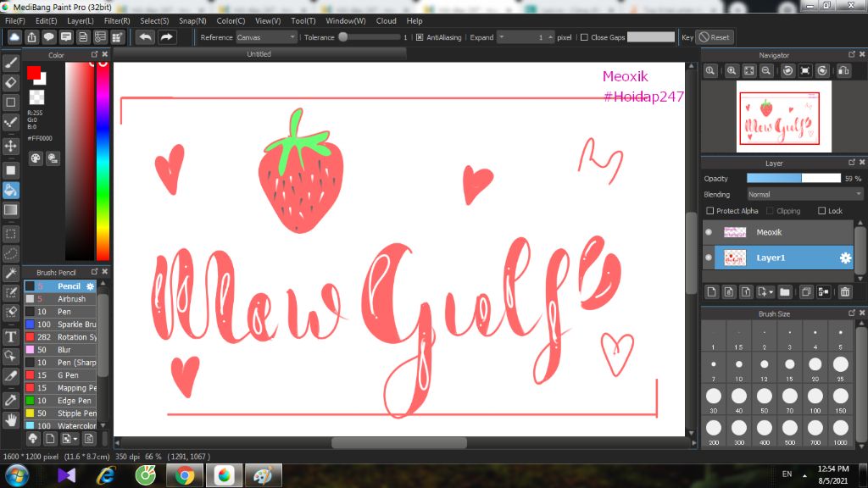868x488 pixels.
Task: Select the Move tool
Action: [11, 146]
